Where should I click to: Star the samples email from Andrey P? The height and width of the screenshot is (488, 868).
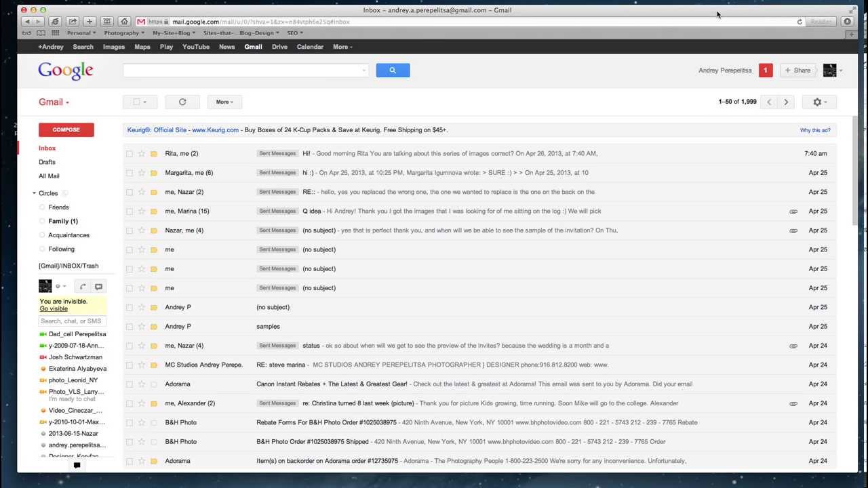tap(142, 327)
